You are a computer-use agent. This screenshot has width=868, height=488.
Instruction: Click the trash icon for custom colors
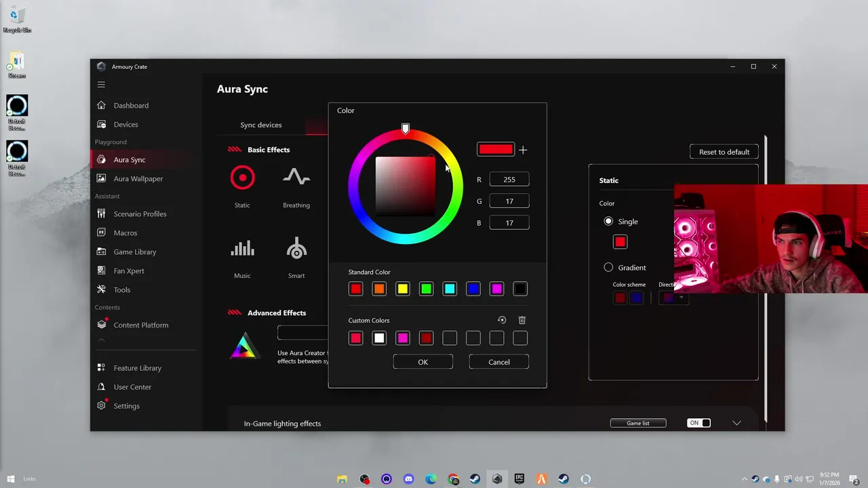(522, 321)
